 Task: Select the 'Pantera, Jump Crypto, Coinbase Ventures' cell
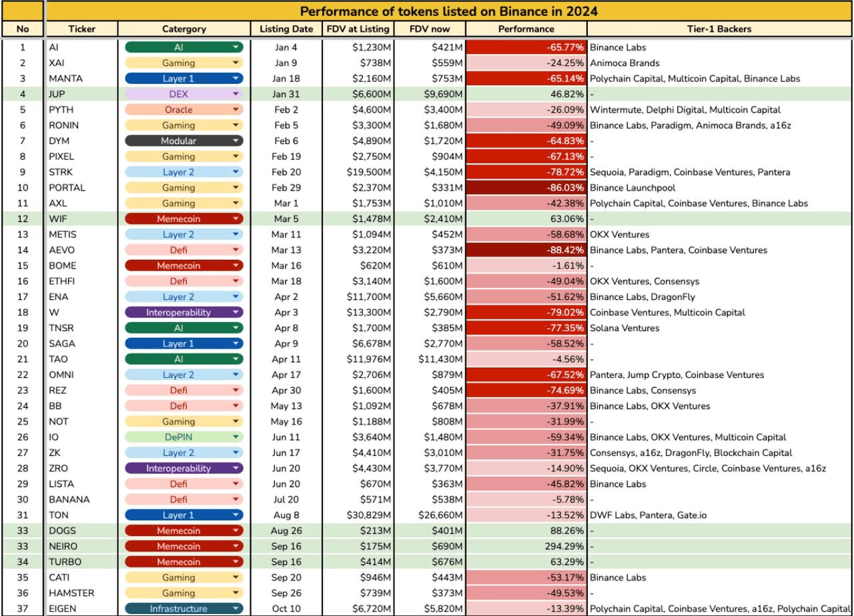[720, 375]
